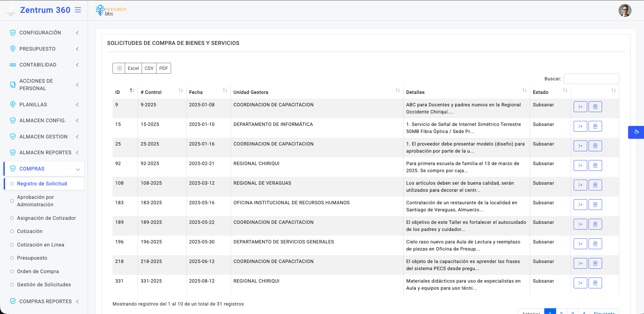Click forward arrow icon for request 92-2025
The image size is (644, 314).
(580, 165)
